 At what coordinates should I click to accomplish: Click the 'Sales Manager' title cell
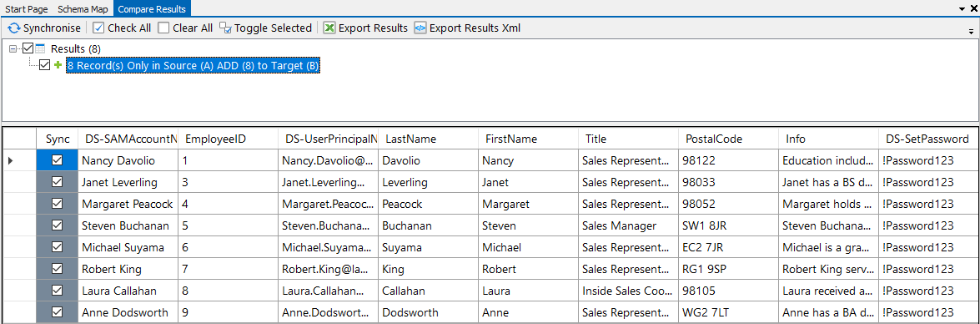(x=628, y=225)
